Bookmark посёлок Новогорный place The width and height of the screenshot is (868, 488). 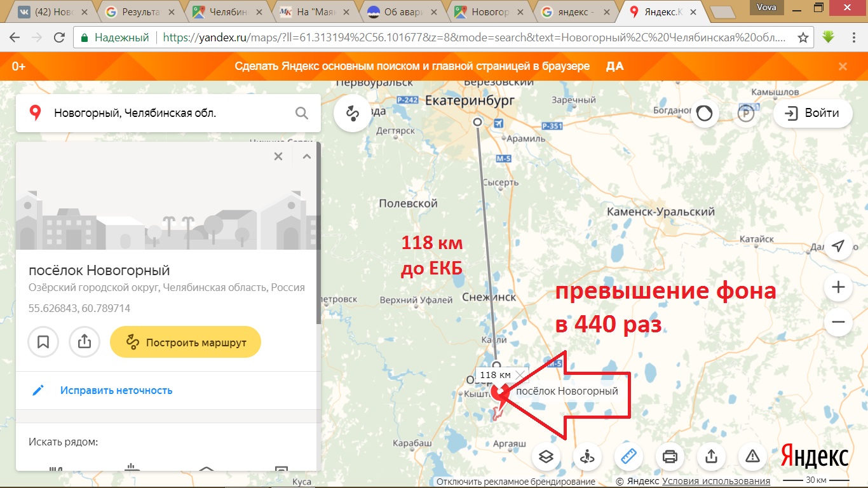[43, 342]
